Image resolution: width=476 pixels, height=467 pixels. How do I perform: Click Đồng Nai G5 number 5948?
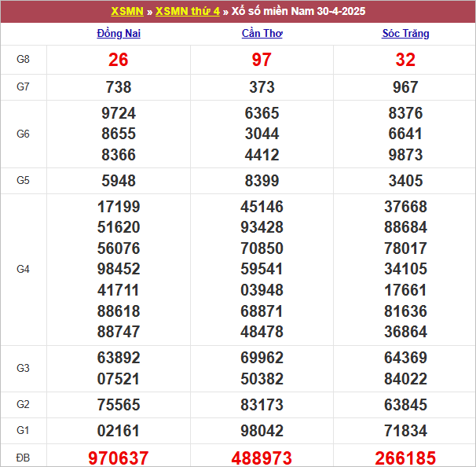point(119,181)
